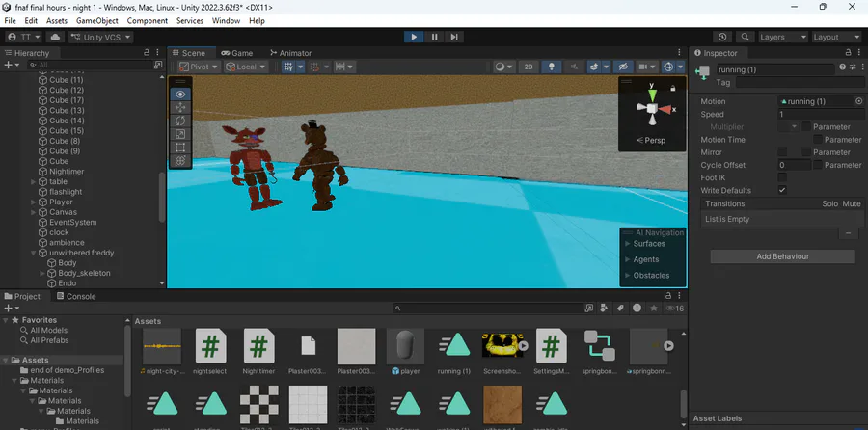Viewport: 868px width, 430px height.
Task: Expand the table object in Hierarchy
Action: click(33, 181)
